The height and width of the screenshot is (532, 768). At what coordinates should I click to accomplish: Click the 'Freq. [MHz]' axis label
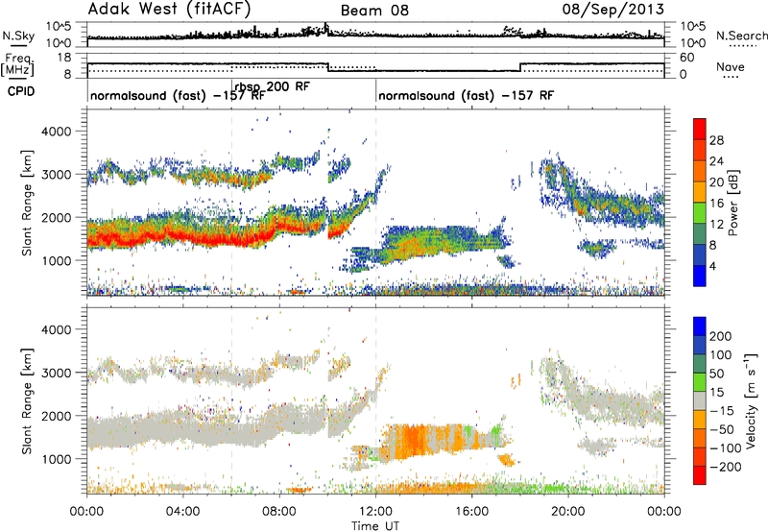click(x=18, y=64)
